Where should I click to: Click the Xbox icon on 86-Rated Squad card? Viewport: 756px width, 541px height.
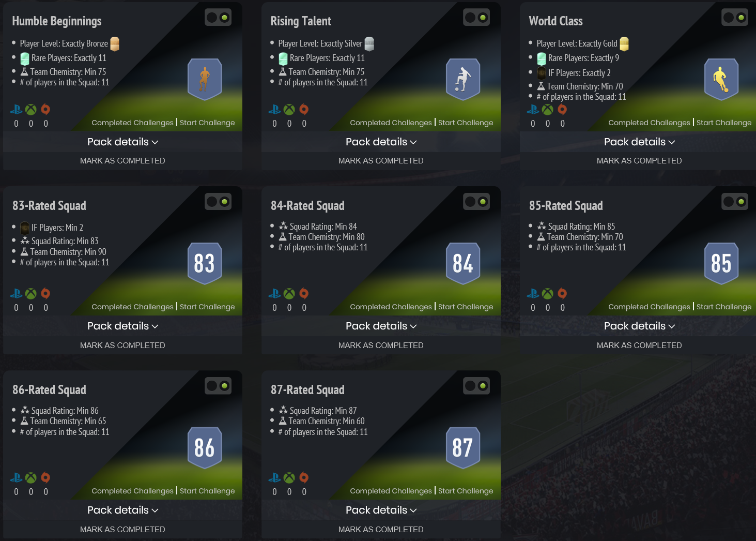tap(31, 477)
